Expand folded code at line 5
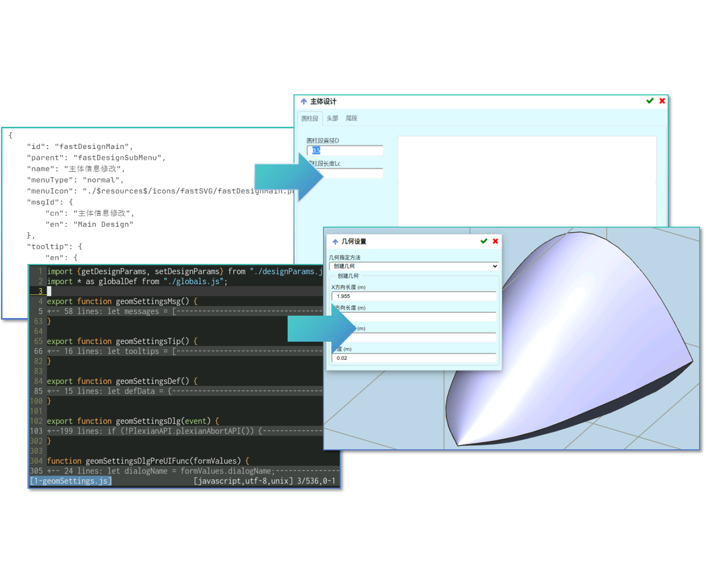 [x=184, y=311]
